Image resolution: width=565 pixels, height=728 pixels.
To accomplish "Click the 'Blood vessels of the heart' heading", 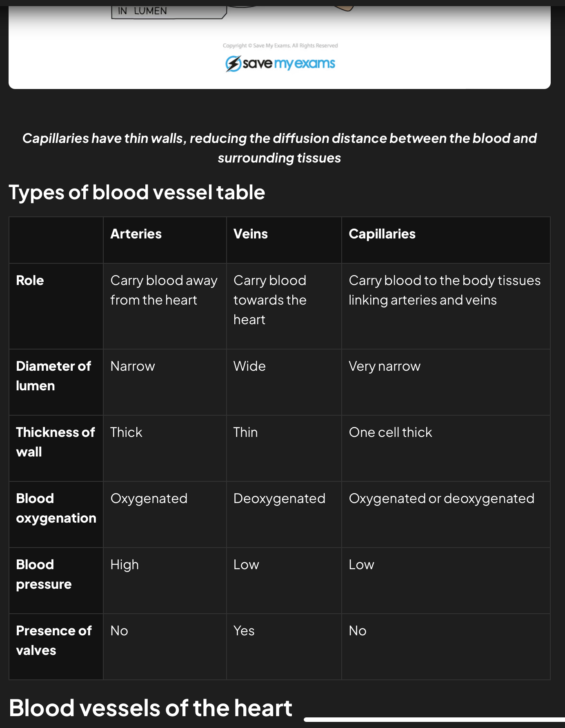I will [150, 708].
